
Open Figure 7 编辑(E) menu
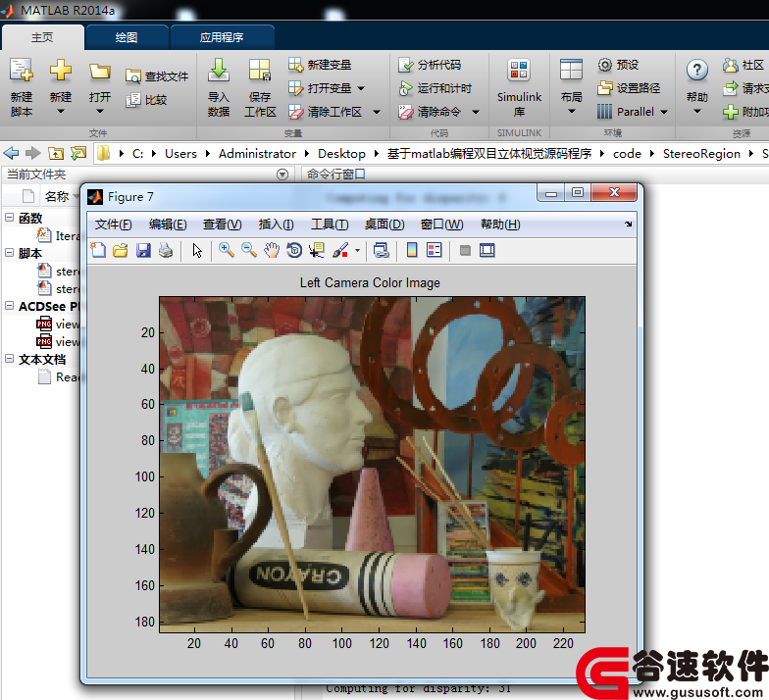tap(168, 225)
